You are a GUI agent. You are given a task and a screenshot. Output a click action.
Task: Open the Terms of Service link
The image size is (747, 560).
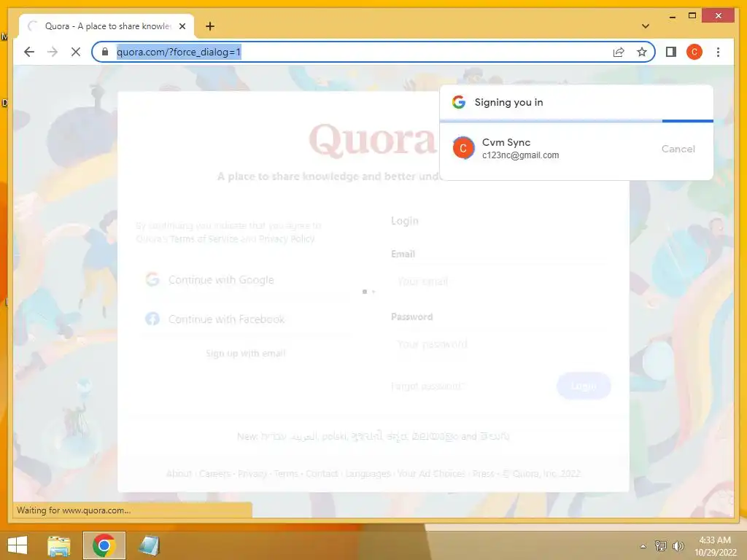coord(204,238)
